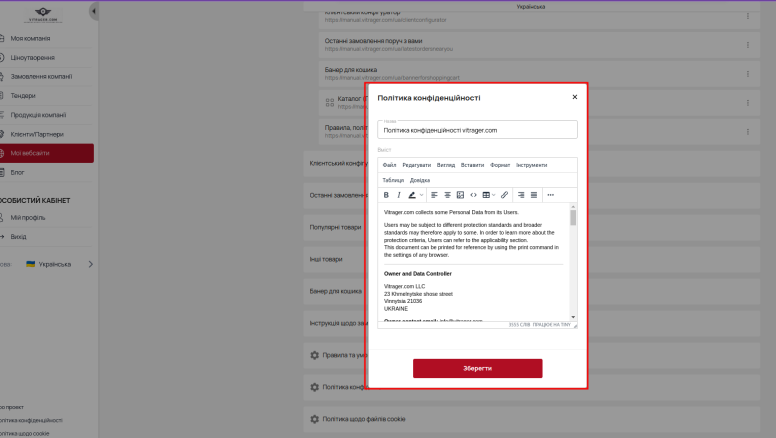Click the grid icon beside Каталог

pos(330,102)
